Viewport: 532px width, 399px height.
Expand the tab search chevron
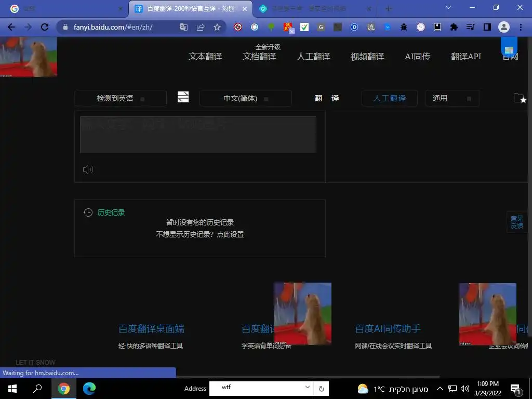coord(448,7)
